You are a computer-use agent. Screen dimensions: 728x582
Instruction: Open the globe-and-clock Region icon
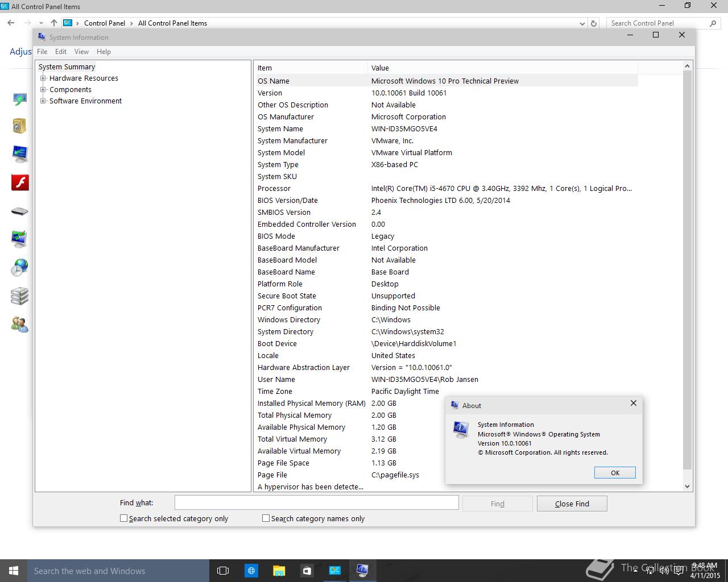(x=19, y=268)
